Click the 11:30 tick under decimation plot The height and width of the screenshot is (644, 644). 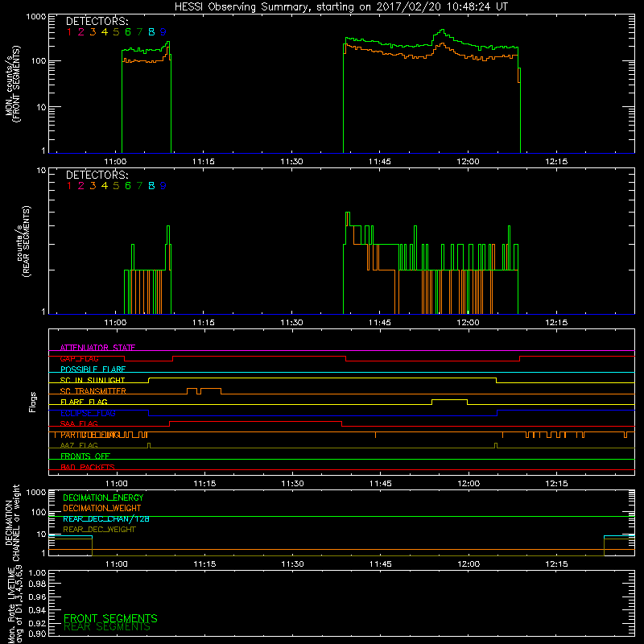coord(292,564)
